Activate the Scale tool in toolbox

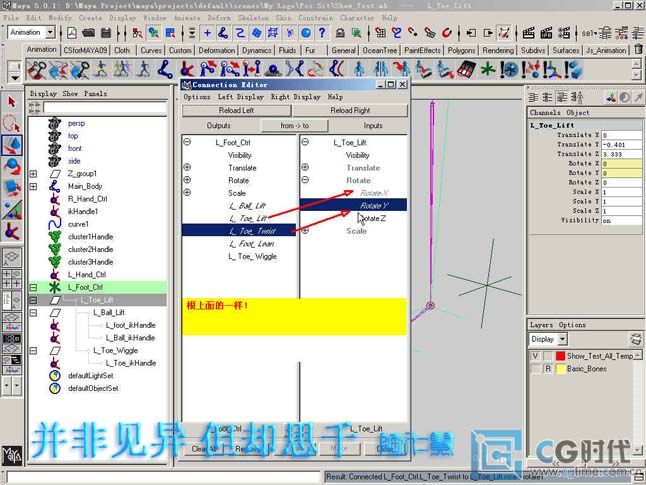[x=12, y=188]
